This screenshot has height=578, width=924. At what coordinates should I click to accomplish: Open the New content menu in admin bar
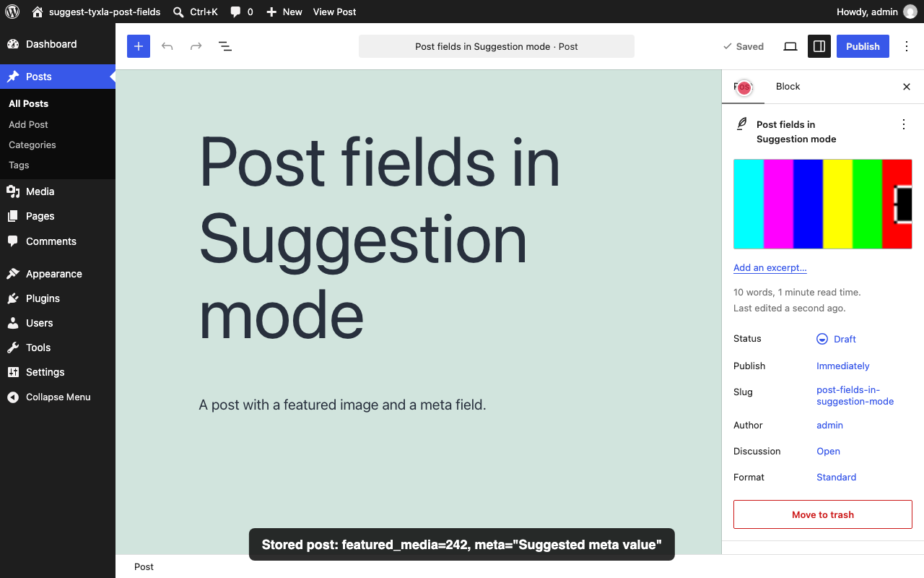tap(284, 12)
